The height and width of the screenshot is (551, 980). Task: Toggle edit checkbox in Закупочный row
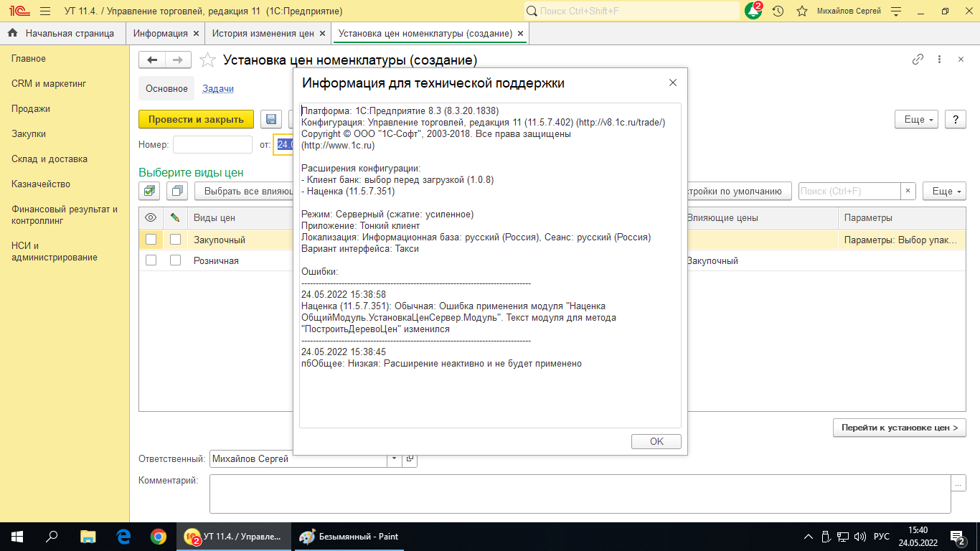pos(175,240)
